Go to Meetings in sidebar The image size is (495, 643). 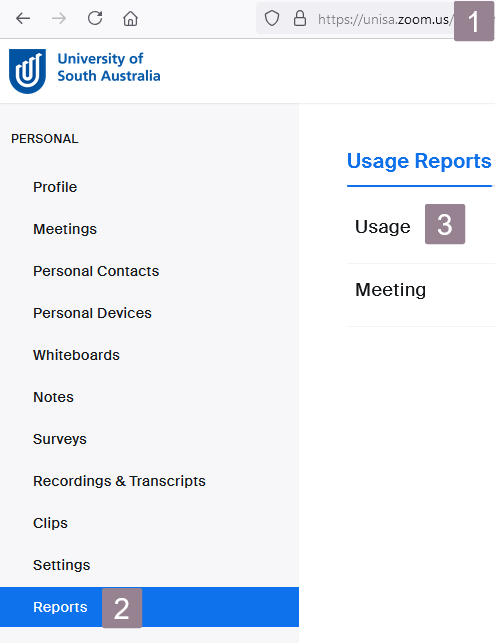point(65,229)
